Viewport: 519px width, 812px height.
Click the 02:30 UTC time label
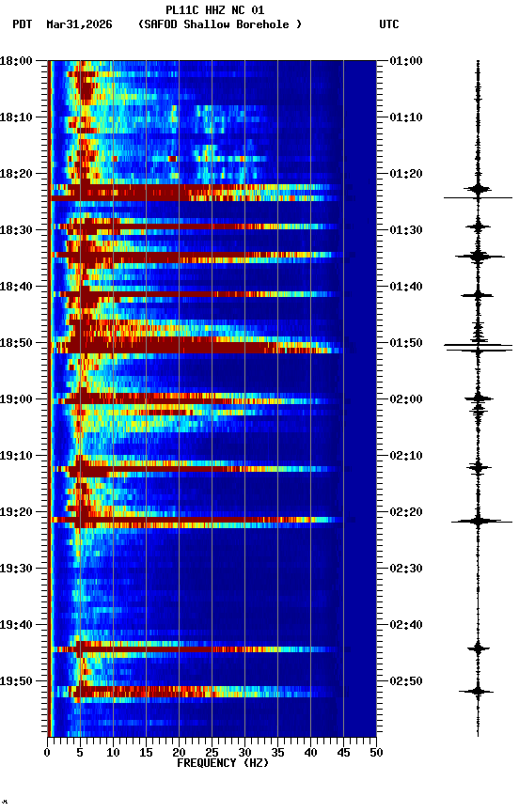(406, 570)
